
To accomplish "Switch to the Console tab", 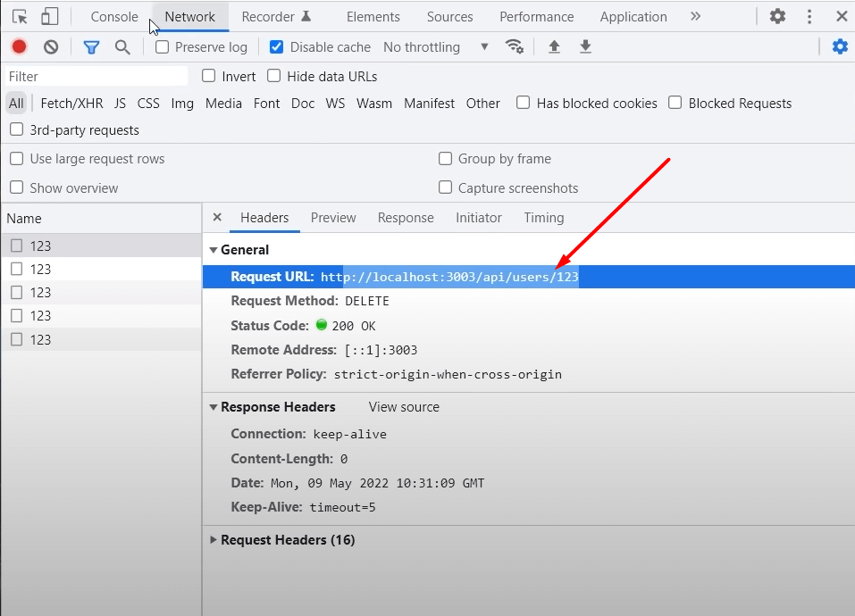I will coord(114,17).
